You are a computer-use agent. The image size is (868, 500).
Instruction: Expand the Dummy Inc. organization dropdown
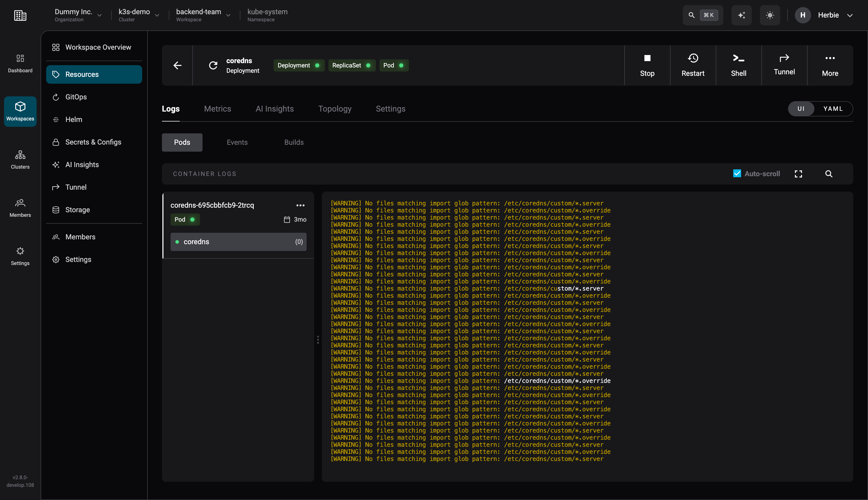pos(99,15)
